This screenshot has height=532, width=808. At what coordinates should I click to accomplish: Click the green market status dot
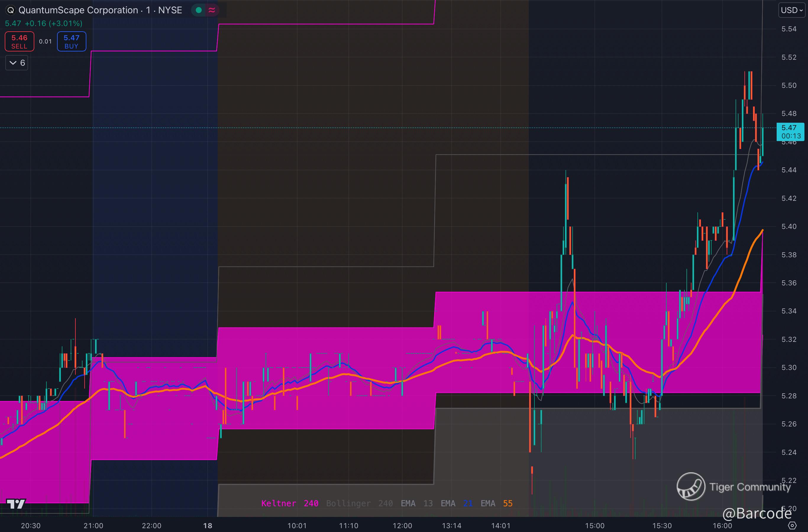coord(199,10)
